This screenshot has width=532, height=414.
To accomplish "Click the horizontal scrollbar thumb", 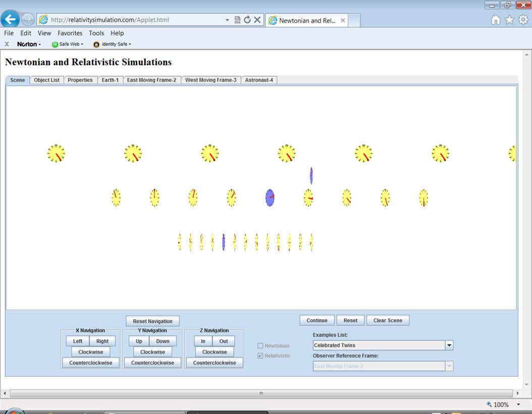I will 261,393.
